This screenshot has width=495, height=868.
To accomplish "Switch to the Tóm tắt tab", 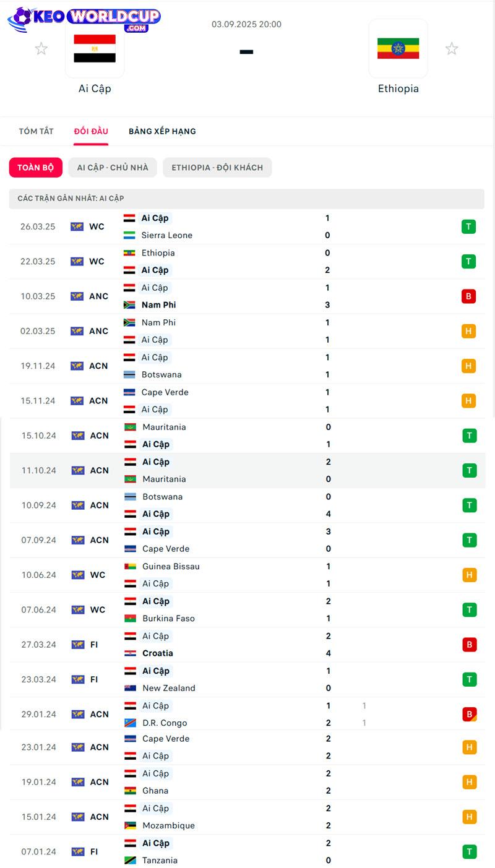I will point(36,131).
